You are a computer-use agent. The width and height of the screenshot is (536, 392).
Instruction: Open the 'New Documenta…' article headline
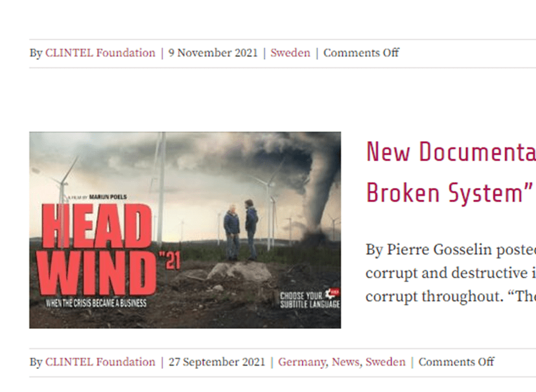pos(451,152)
